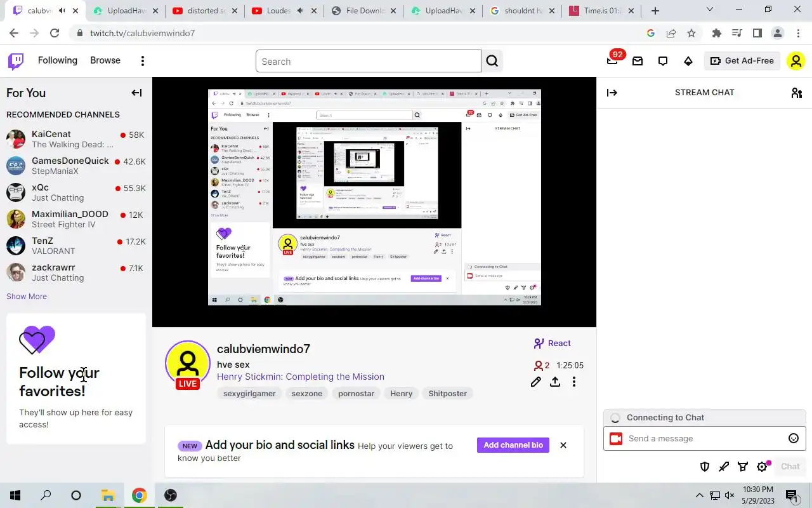
Task: Open the calubviemwindo7 channel avatar
Action: [x=188, y=363]
